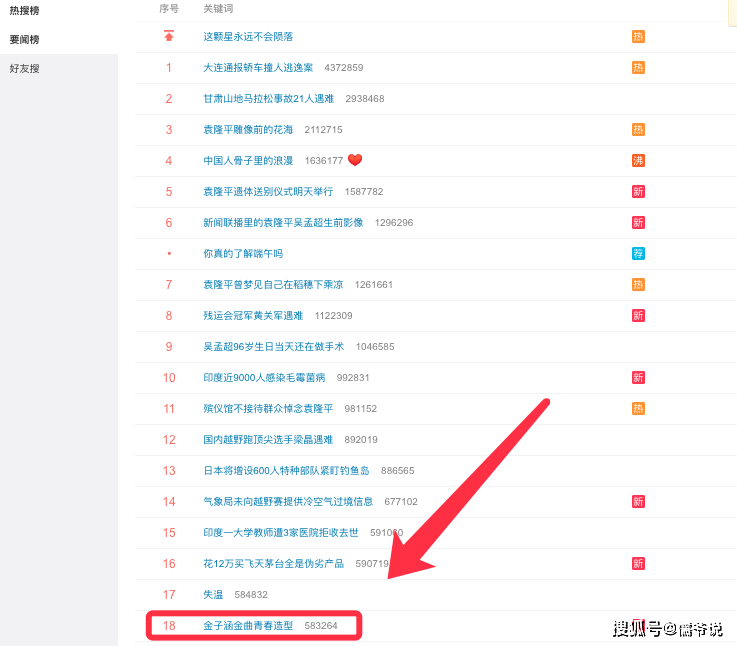This screenshot has height=646, width=737.
Task: Open 金子涵金曲青春造型 at rank 18
Action: [x=248, y=625]
